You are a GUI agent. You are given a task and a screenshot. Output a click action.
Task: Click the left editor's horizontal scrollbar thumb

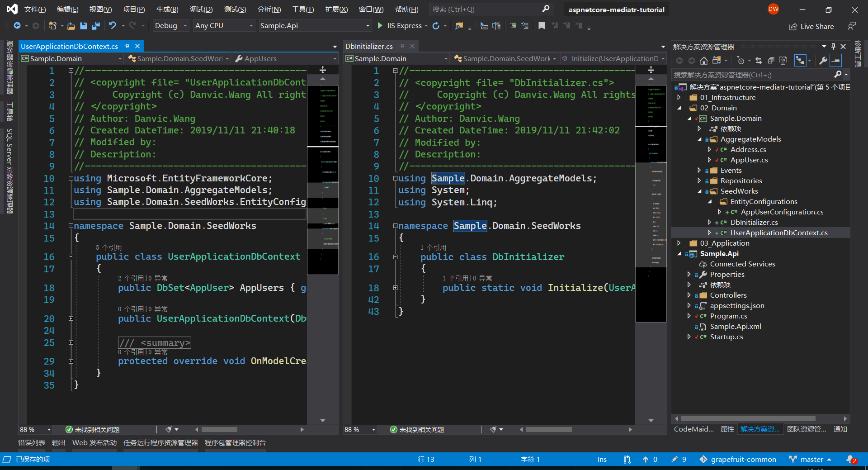point(219,429)
